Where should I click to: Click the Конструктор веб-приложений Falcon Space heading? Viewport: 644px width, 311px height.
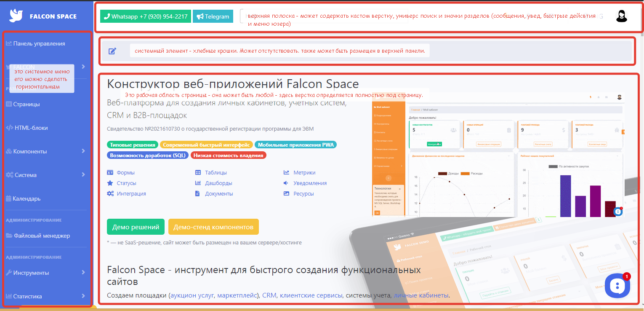click(x=233, y=83)
